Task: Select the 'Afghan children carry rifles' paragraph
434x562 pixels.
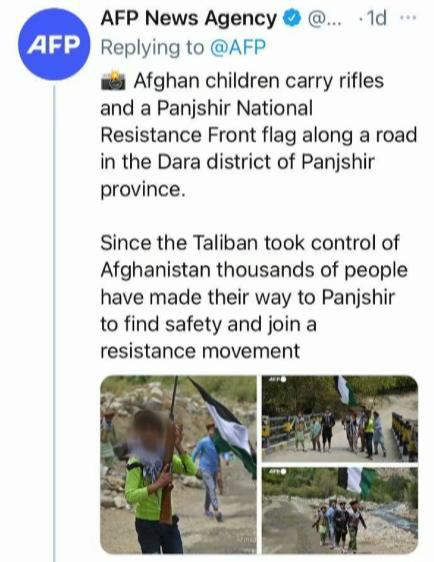Action: [258, 135]
